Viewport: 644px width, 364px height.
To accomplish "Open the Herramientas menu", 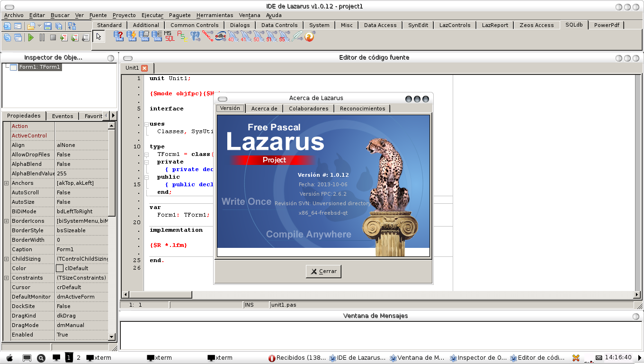I will pyautogui.click(x=215, y=15).
